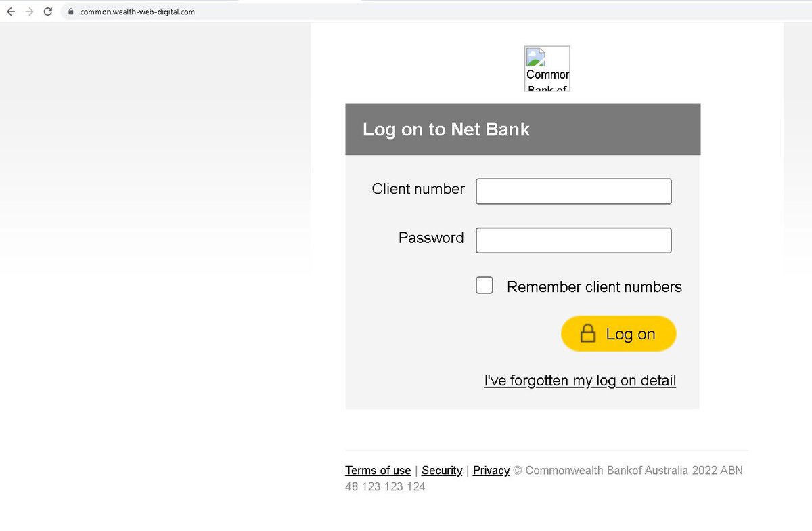Go back with the browser back arrow
The height and width of the screenshot is (531, 812).
11,12
